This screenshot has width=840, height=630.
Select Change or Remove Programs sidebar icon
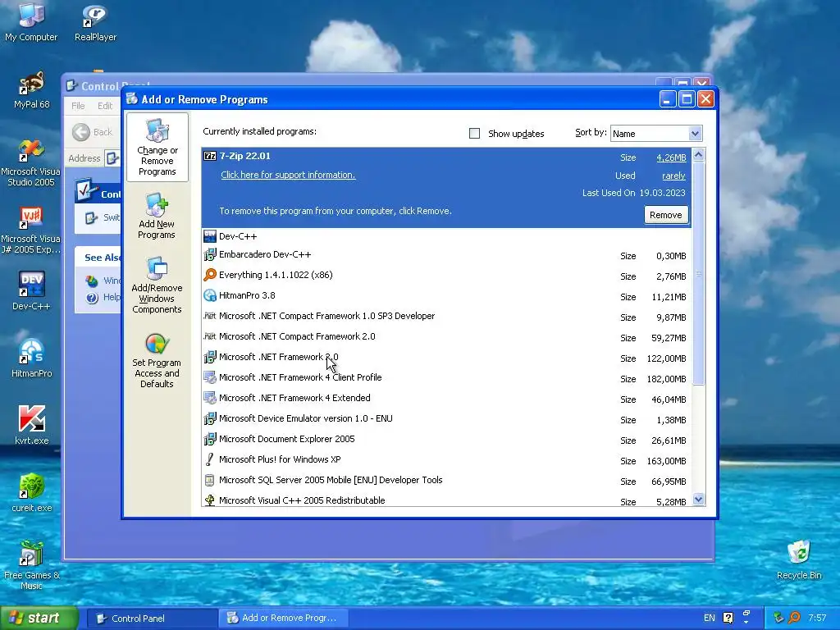[157, 148]
